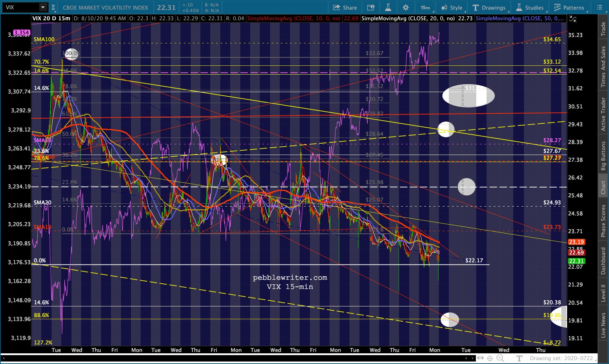Expand the Style dropdown
This screenshot has height=364, width=609.
452,7
